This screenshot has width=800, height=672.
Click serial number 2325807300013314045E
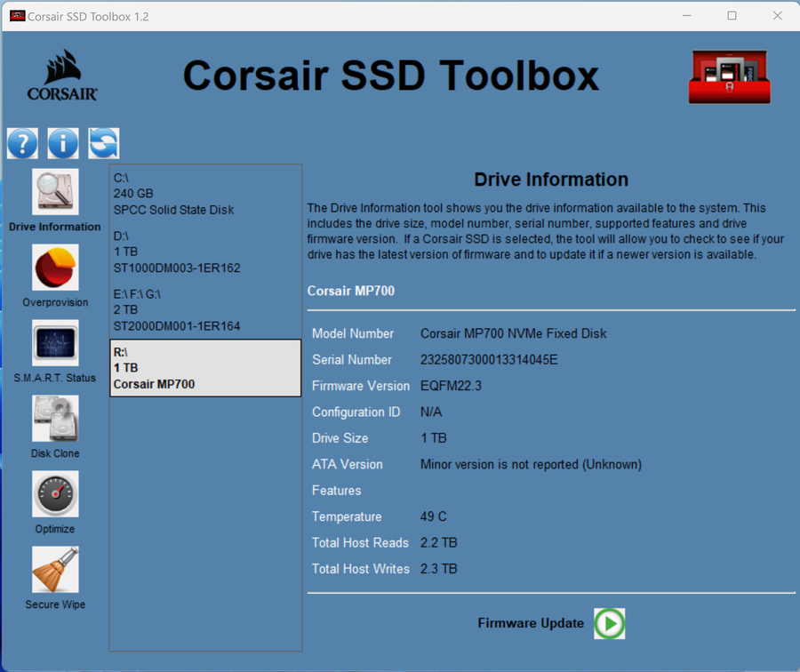click(x=489, y=360)
